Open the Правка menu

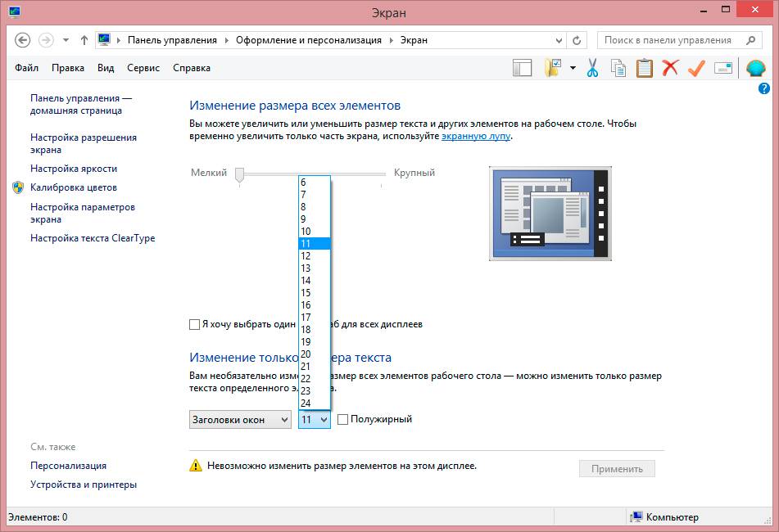[x=67, y=68]
